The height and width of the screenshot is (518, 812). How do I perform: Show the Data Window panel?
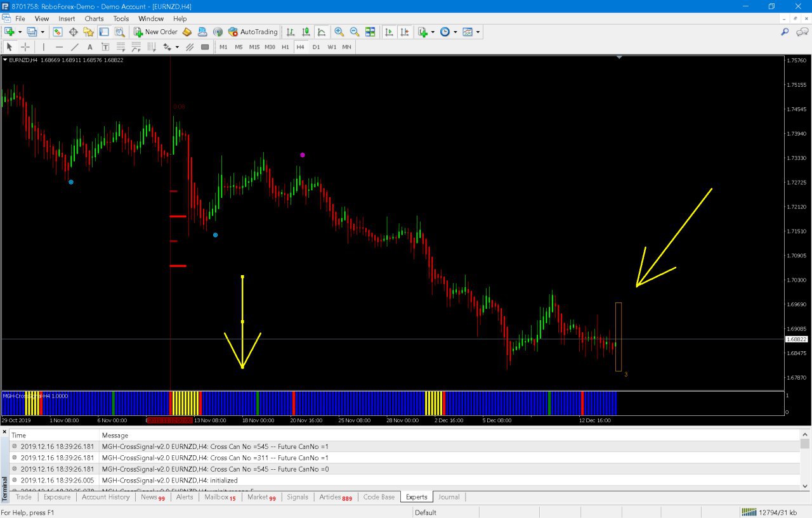(73, 32)
